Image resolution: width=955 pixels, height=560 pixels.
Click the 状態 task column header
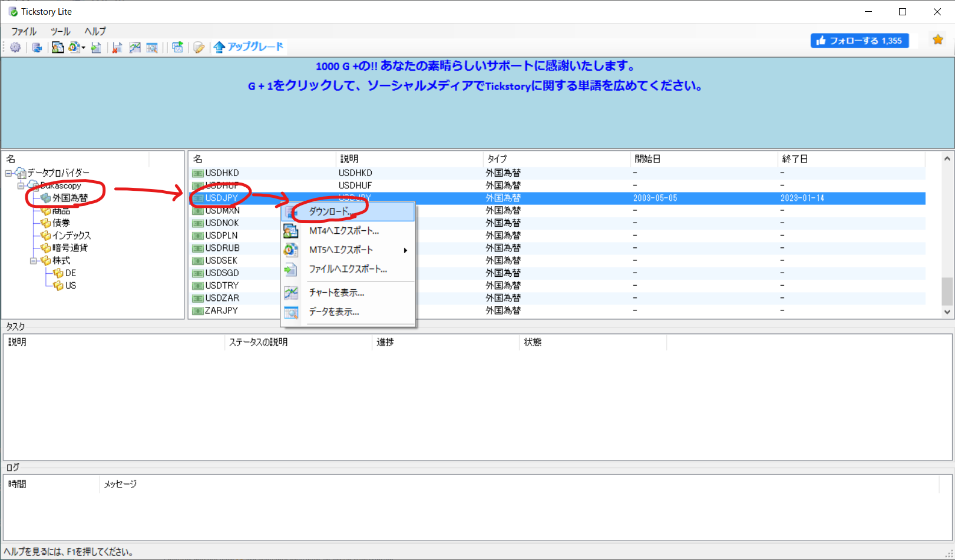pyautogui.click(x=593, y=342)
